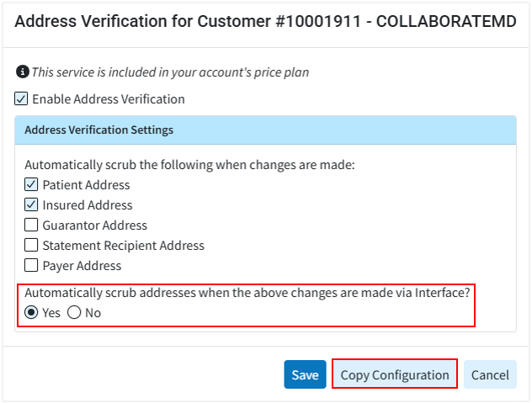Viewport: 532px width, 403px height.
Task: Toggle the Enable Address Verification checkbox
Action: coord(22,99)
